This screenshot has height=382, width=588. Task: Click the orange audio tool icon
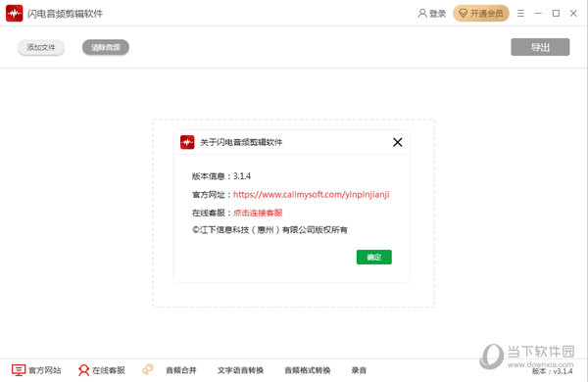click(x=148, y=369)
